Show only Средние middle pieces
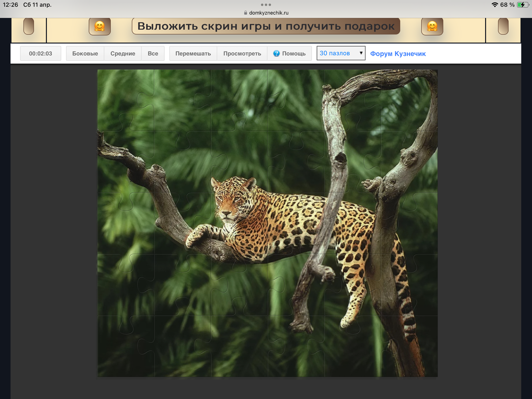Viewport: 532px width, 399px height. point(123,53)
